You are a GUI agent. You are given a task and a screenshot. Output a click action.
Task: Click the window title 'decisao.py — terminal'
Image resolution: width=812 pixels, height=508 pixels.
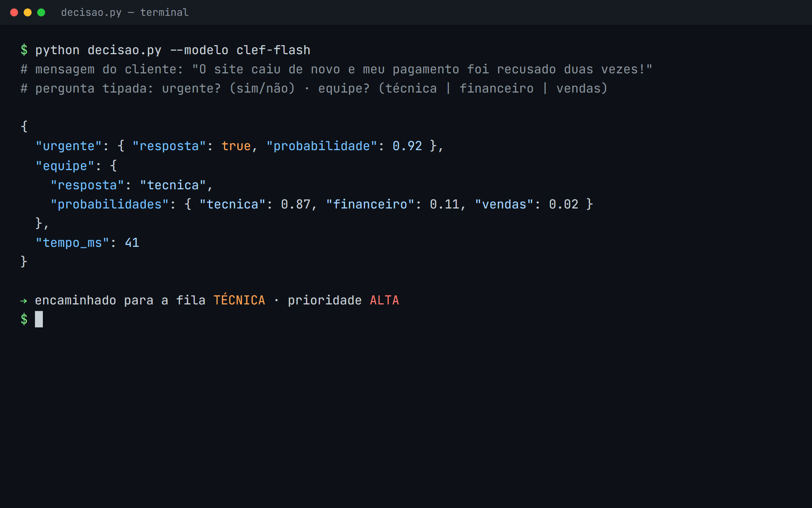pos(125,12)
